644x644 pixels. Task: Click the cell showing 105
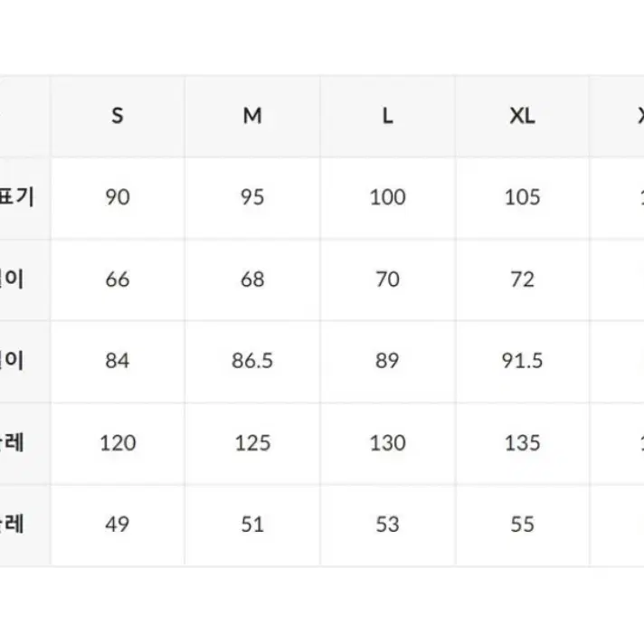(523, 197)
